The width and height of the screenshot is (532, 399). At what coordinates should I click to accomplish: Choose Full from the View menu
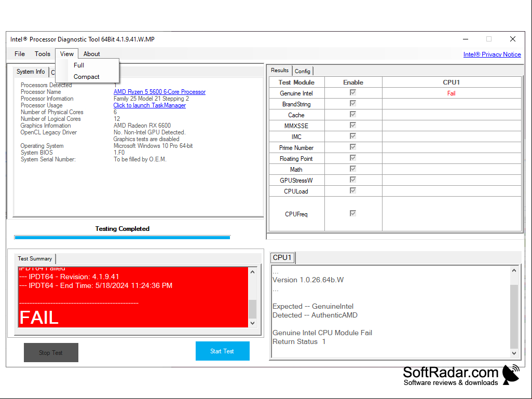tap(79, 65)
